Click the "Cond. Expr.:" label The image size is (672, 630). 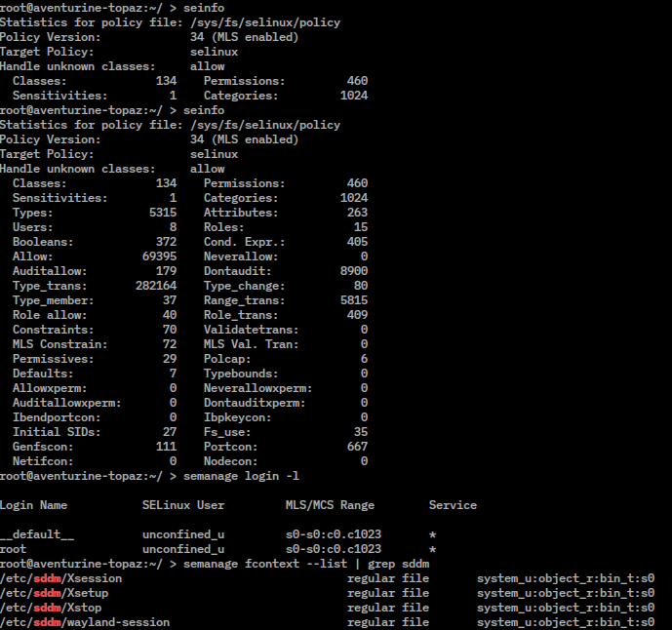click(x=244, y=242)
